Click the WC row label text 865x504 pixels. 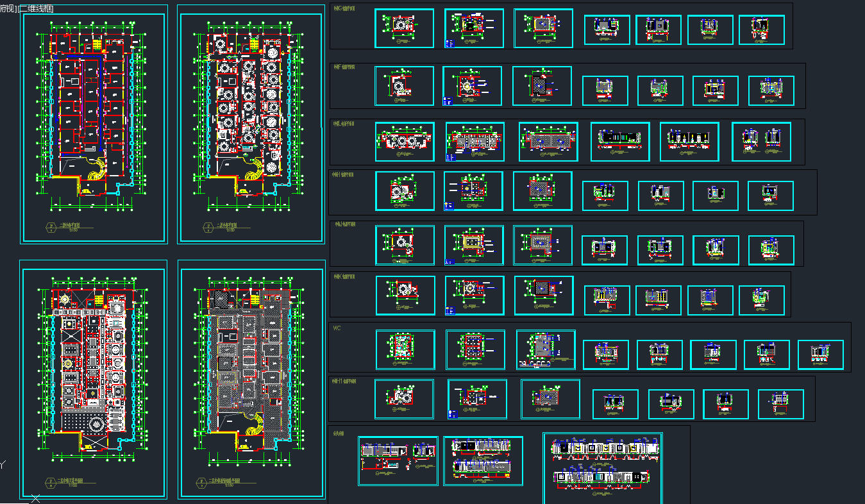pos(337,328)
